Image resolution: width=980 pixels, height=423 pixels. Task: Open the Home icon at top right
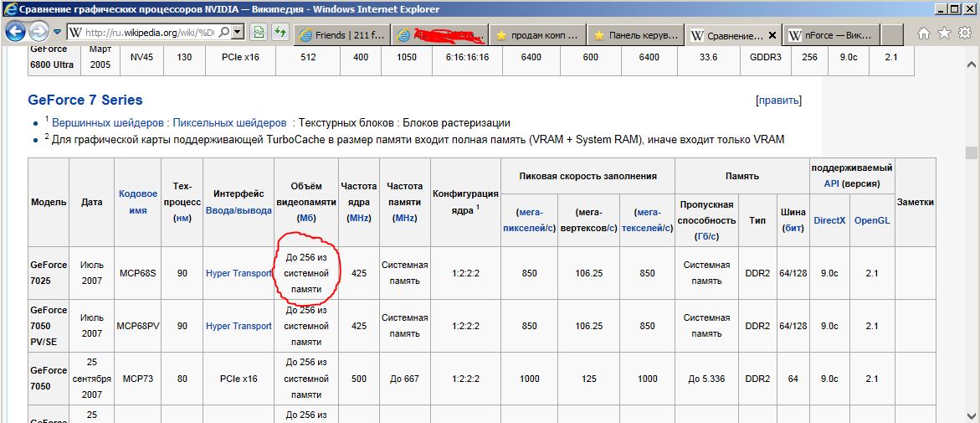[x=925, y=33]
